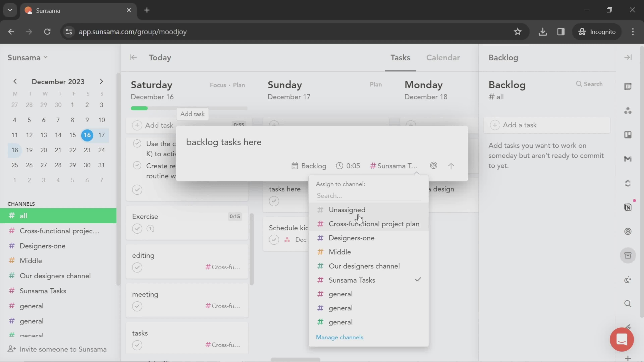The height and width of the screenshot is (362, 644).
Task: Click Manage channels link
Action: [339, 337]
